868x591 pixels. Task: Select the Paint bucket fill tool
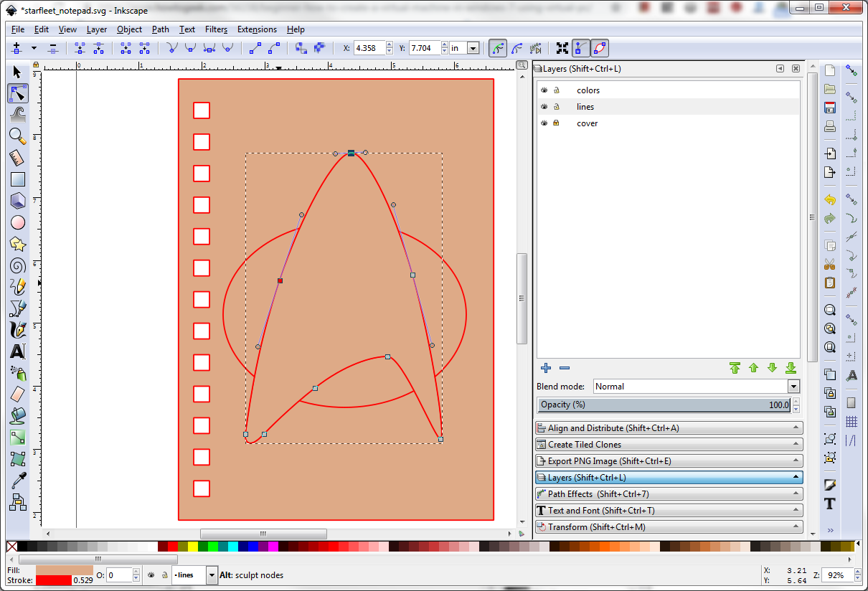(18, 415)
